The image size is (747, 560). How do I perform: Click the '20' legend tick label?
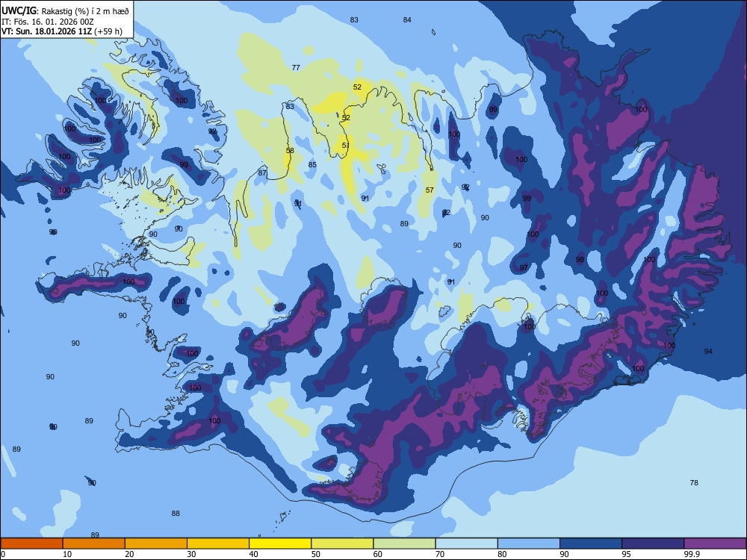(x=129, y=554)
